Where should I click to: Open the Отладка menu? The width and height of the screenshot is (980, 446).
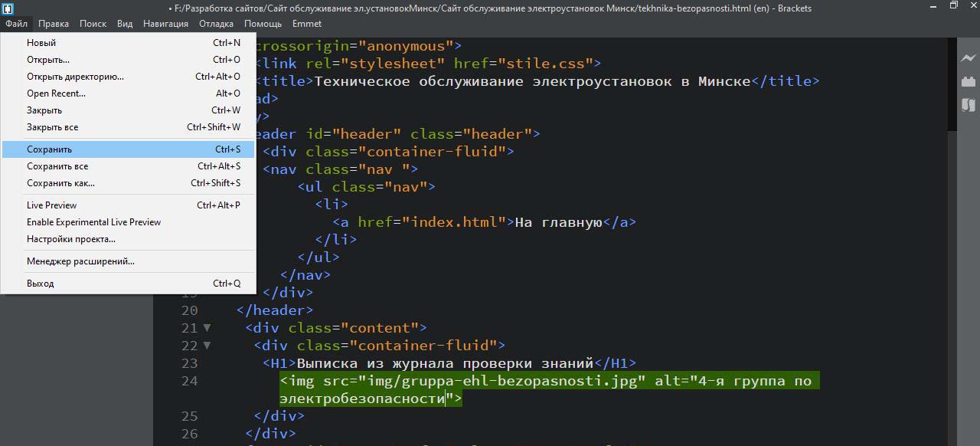pos(216,24)
